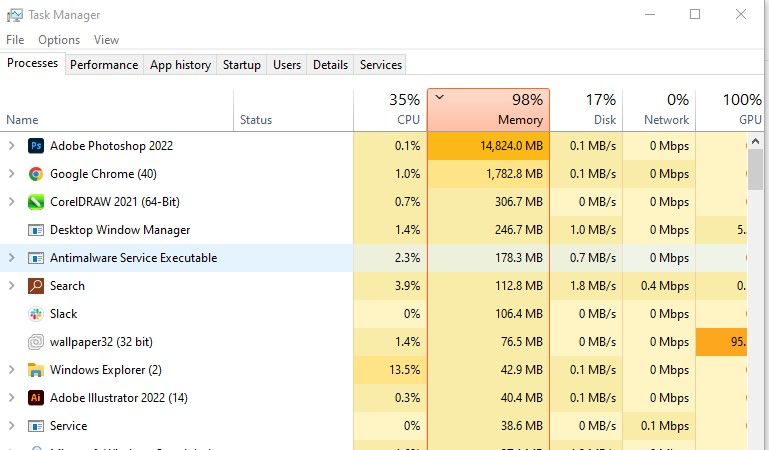Click the Desktop Window Manager icon
Viewport: 769px width, 450px height.
(x=36, y=230)
